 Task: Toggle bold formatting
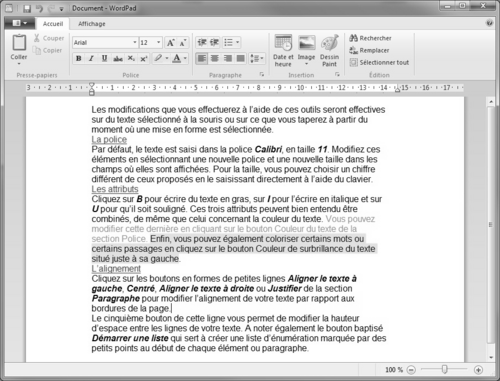[x=78, y=59]
